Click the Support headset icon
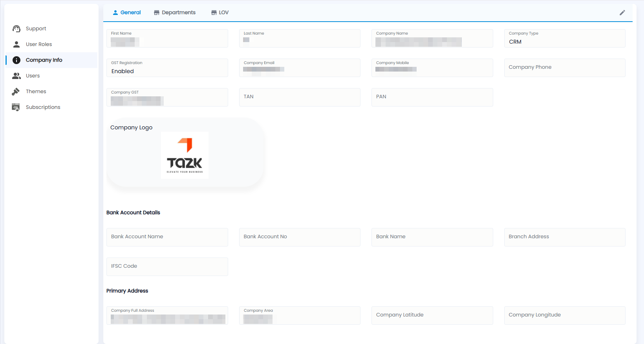 click(x=16, y=29)
